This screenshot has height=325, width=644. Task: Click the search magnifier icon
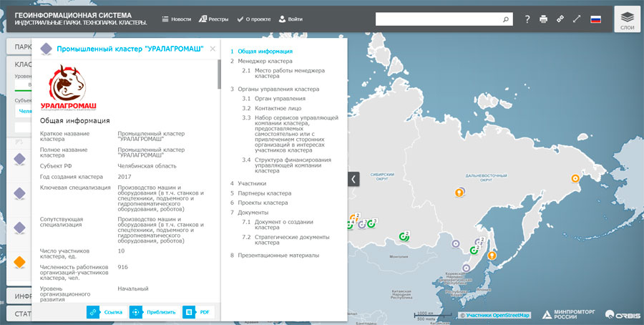tap(506, 19)
